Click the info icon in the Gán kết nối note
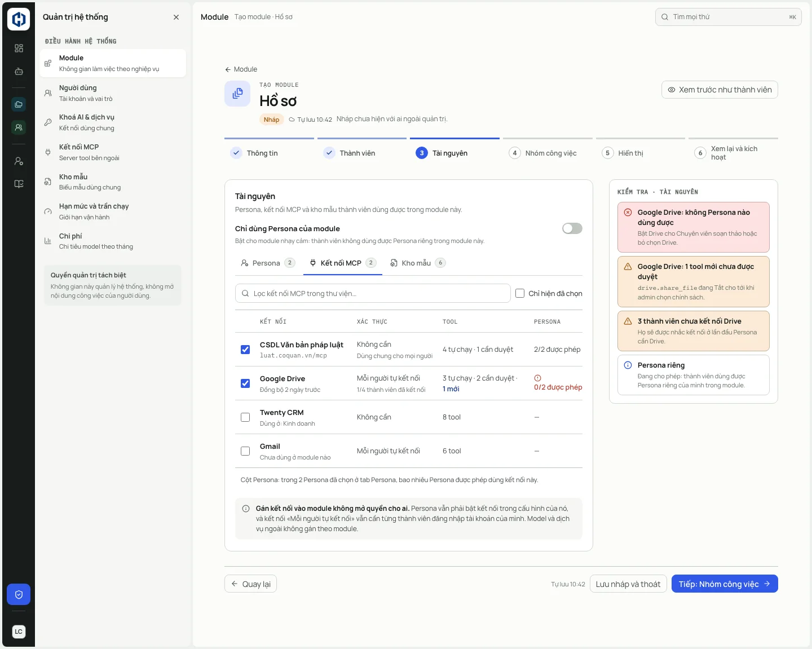The image size is (812, 649). pyautogui.click(x=246, y=509)
